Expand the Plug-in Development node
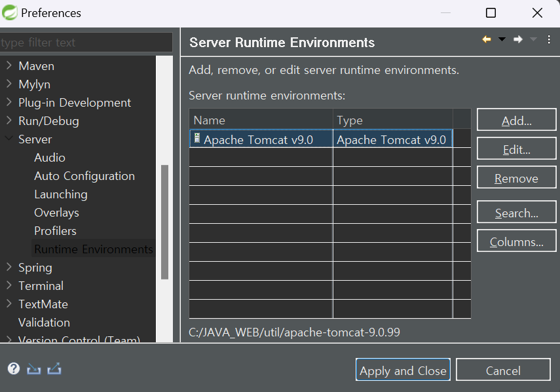 (9, 102)
